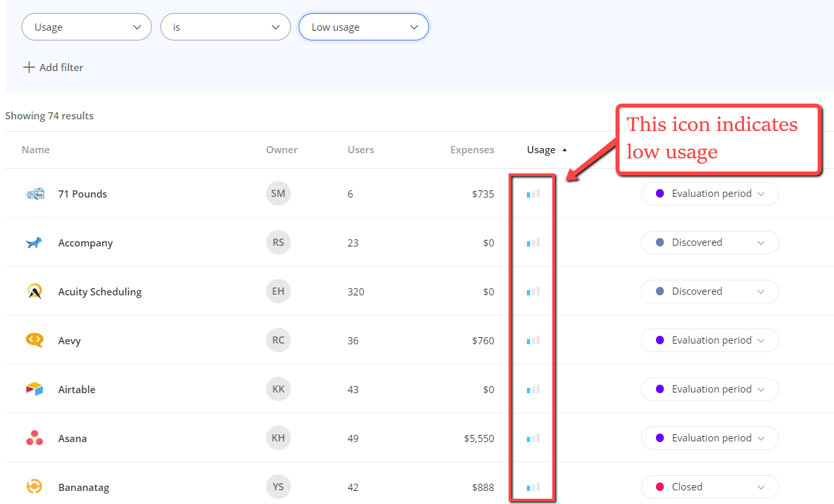Click the 71 Pounds app logo
The width and height of the screenshot is (834, 504).
pos(35,194)
